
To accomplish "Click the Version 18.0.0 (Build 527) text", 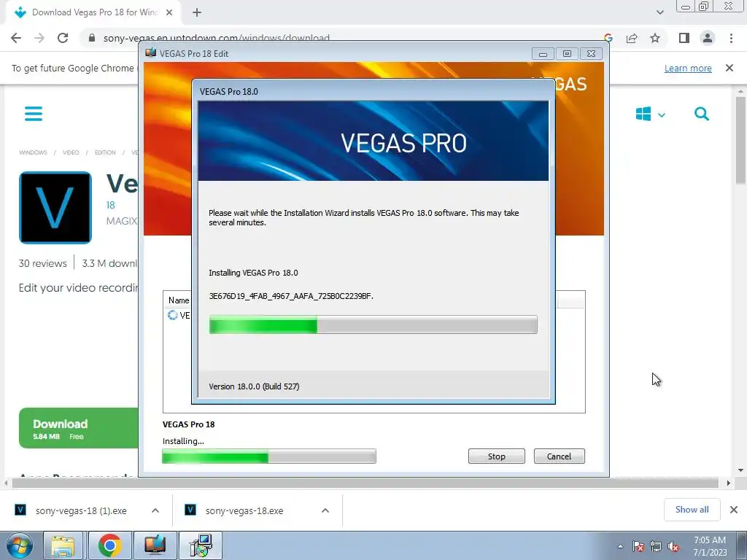I will pyautogui.click(x=254, y=386).
